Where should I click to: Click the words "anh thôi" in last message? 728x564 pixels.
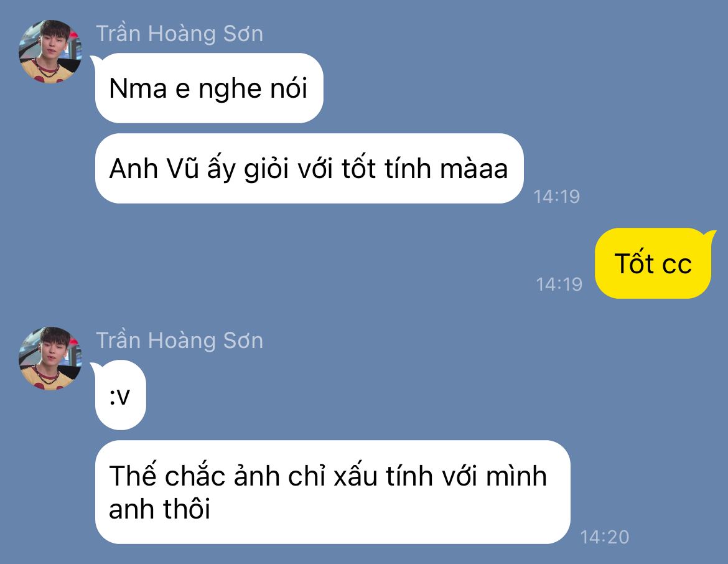[160, 509]
